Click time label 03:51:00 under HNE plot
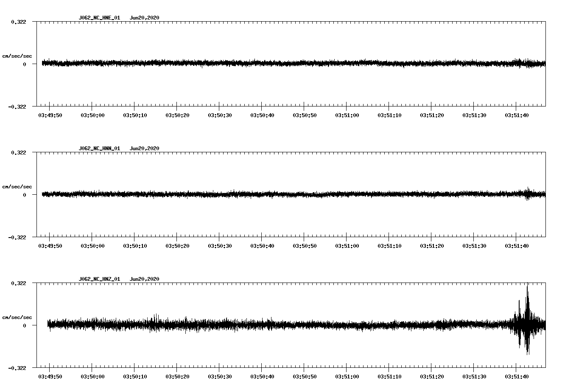This screenshot has height=392, width=576. pos(347,115)
